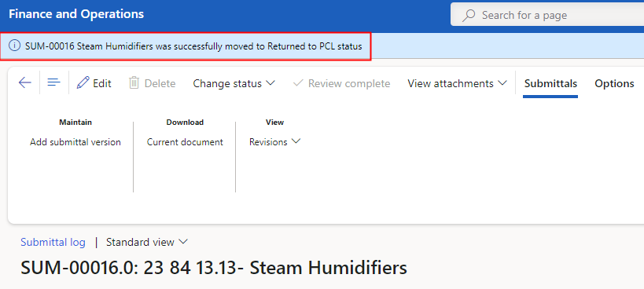Click the trash can Delete icon
Image resolution: width=644 pixels, height=289 pixels.
click(134, 82)
